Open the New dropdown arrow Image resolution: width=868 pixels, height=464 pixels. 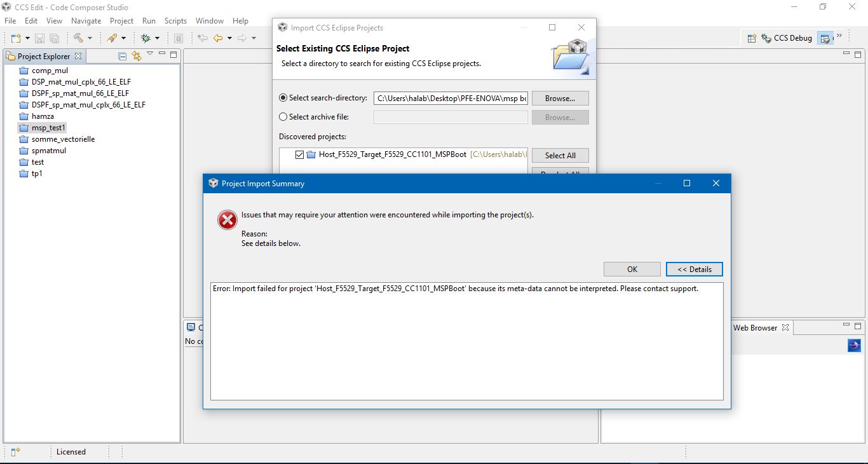tap(26, 39)
